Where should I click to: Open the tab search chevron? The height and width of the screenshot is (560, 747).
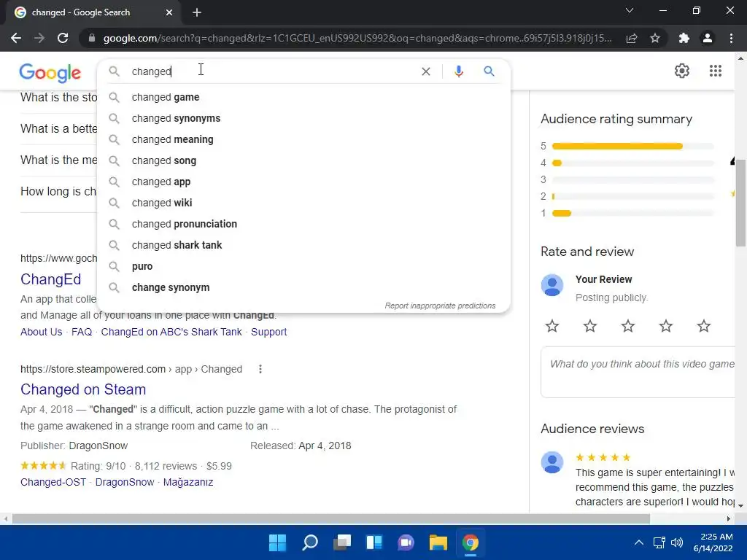click(630, 10)
